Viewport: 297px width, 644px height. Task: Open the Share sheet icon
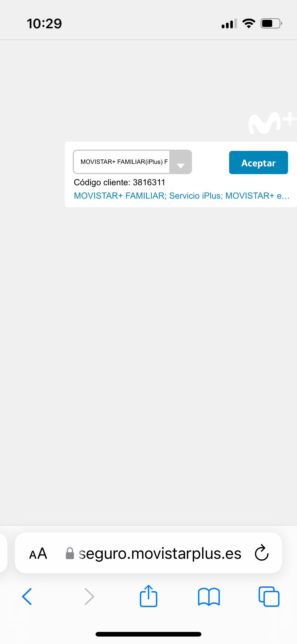[148, 595]
